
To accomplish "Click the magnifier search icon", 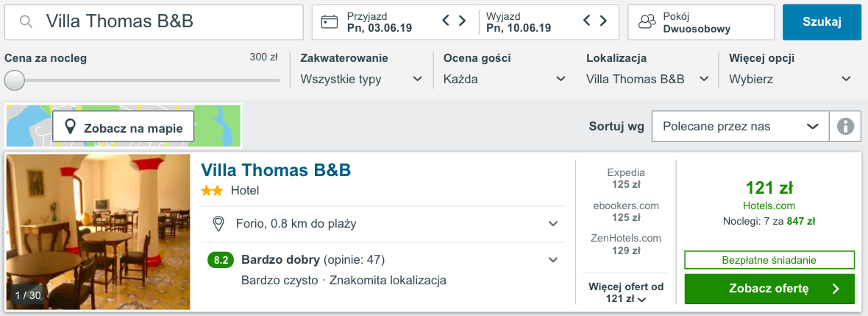I will pyautogui.click(x=26, y=21).
